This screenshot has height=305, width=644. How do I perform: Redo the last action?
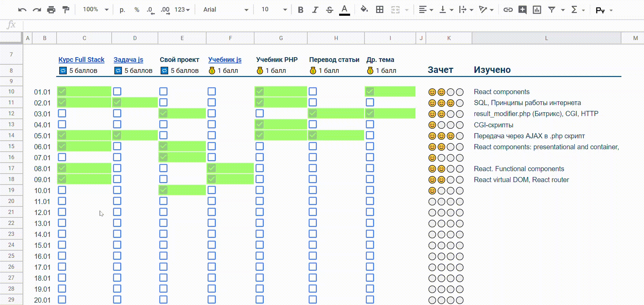click(37, 10)
